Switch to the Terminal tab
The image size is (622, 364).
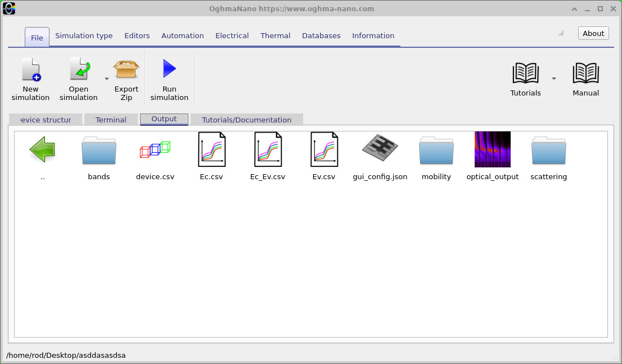click(x=111, y=120)
